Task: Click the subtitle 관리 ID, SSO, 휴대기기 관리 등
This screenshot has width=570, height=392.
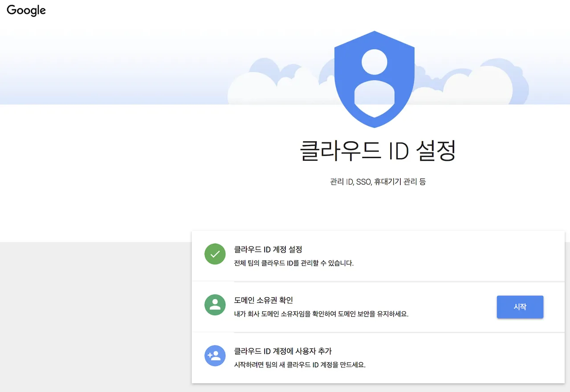Action: (x=378, y=182)
